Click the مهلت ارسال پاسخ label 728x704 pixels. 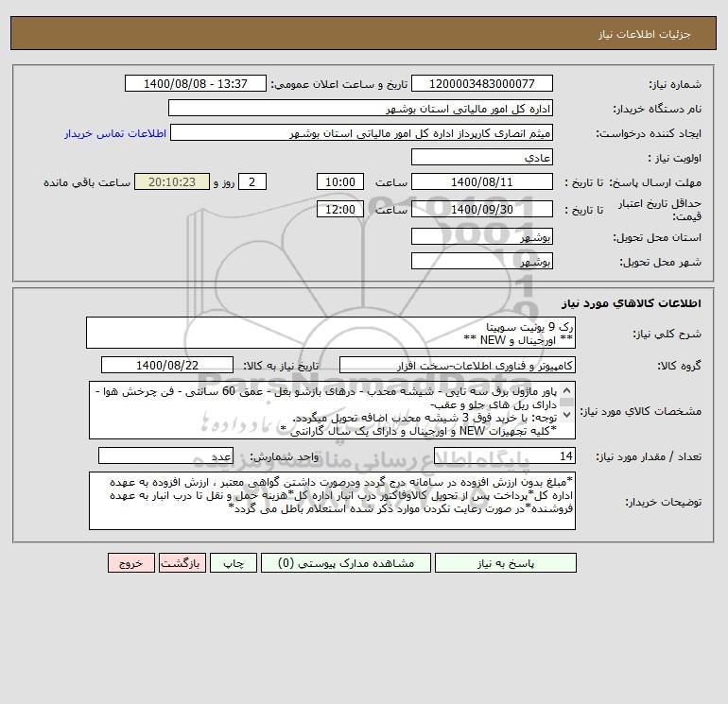(x=655, y=182)
